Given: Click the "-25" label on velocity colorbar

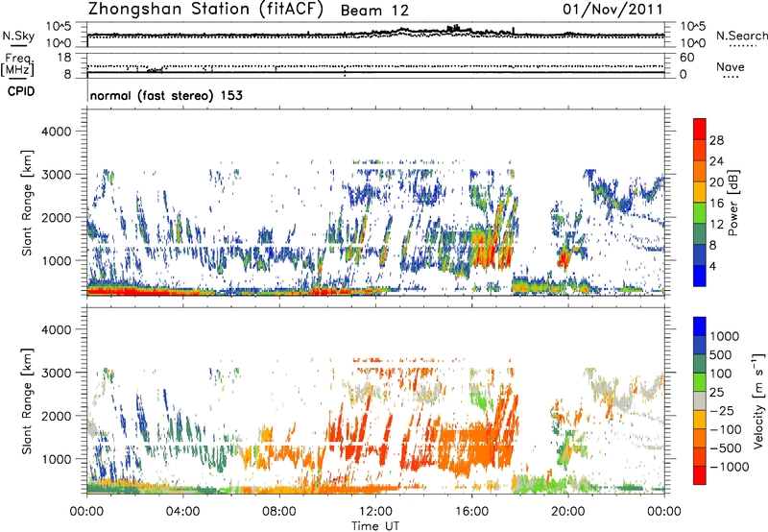Looking at the screenshot, I should pos(721,411).
